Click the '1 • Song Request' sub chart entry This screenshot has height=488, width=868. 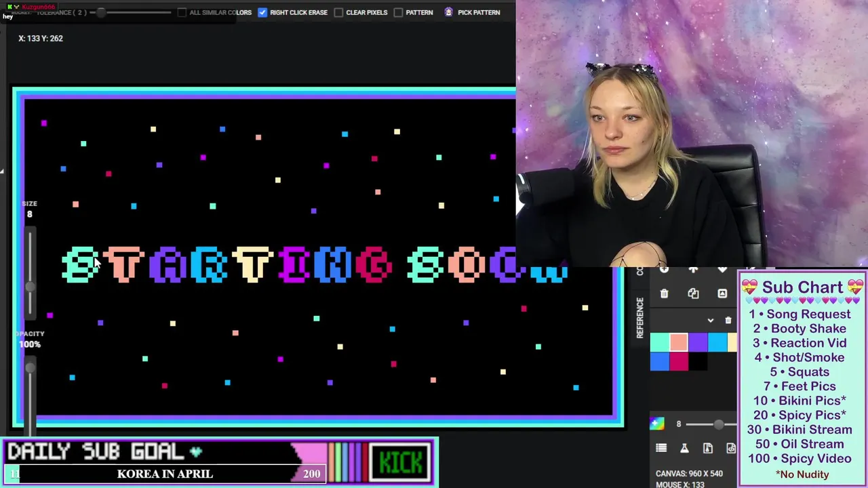click(x=800, y=314)
